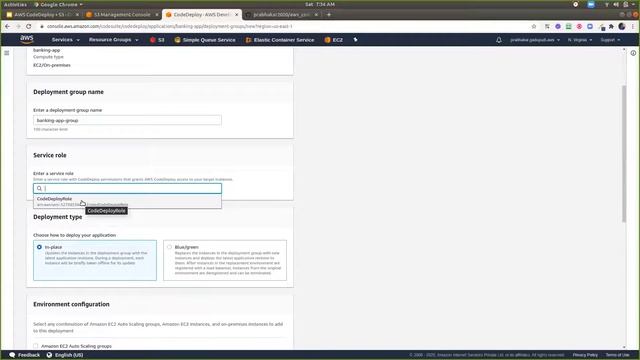Check Amazon EC2 Auto Scaling groups
Image resolution: width=640 pixels, height=360 pixels.
(36, 346)
